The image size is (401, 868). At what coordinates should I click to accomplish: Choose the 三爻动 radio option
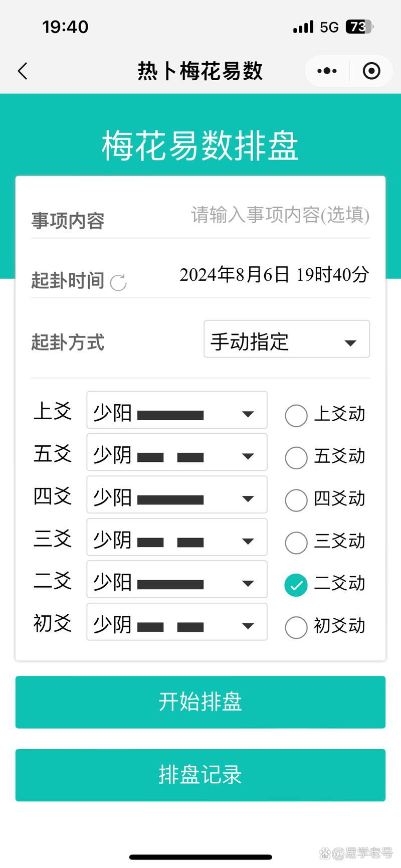296,543
